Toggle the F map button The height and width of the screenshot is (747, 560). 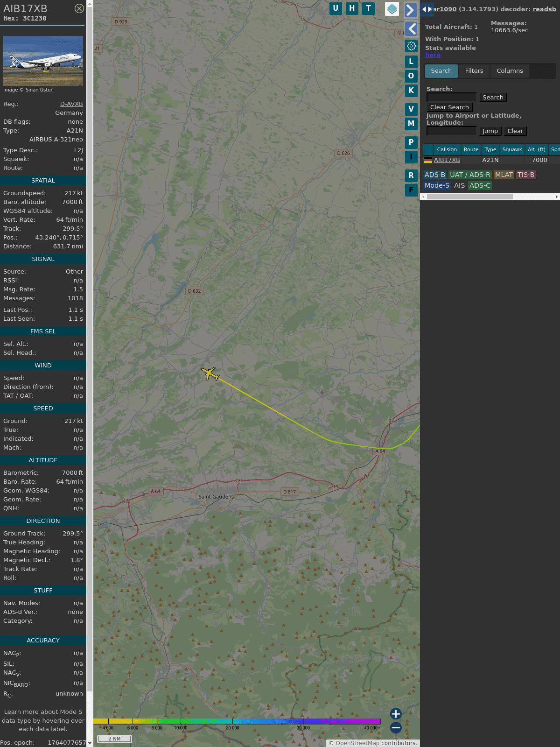pos(411,190)
